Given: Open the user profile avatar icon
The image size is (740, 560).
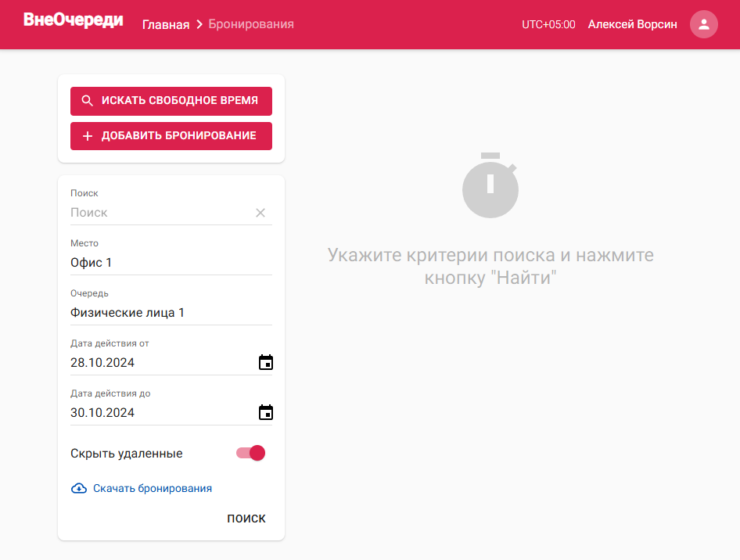Looking at the screenshot, I should 704,24.
